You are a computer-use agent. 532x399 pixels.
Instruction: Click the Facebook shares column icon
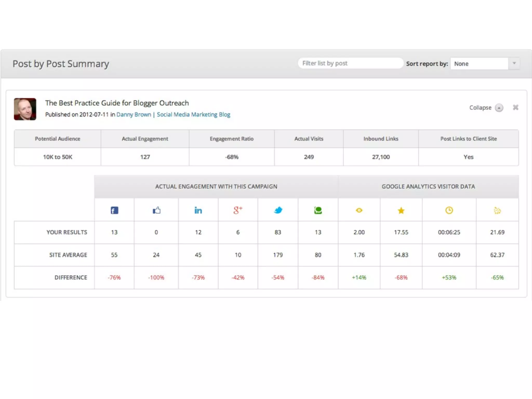tap(114, 210)
